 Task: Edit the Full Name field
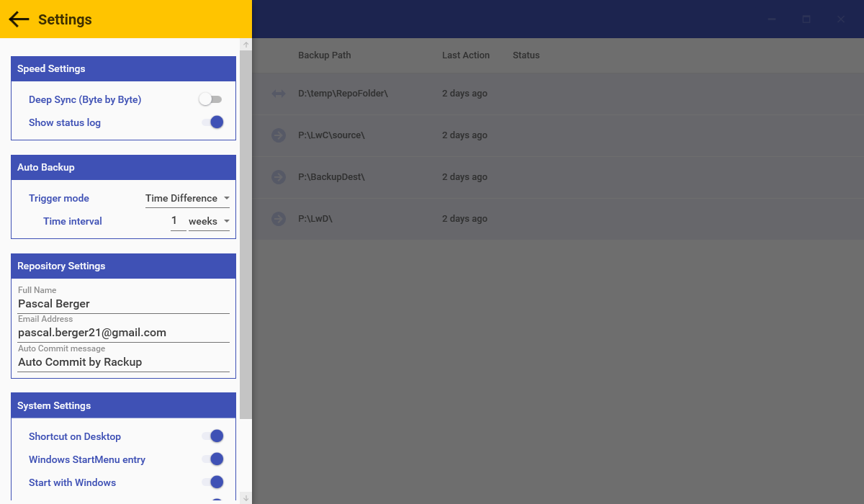(124, 304)
